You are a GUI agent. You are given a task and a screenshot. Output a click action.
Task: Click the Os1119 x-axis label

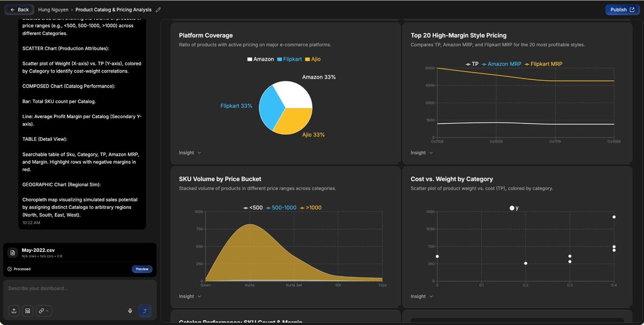pyautogui.click(x=555, y=141)
